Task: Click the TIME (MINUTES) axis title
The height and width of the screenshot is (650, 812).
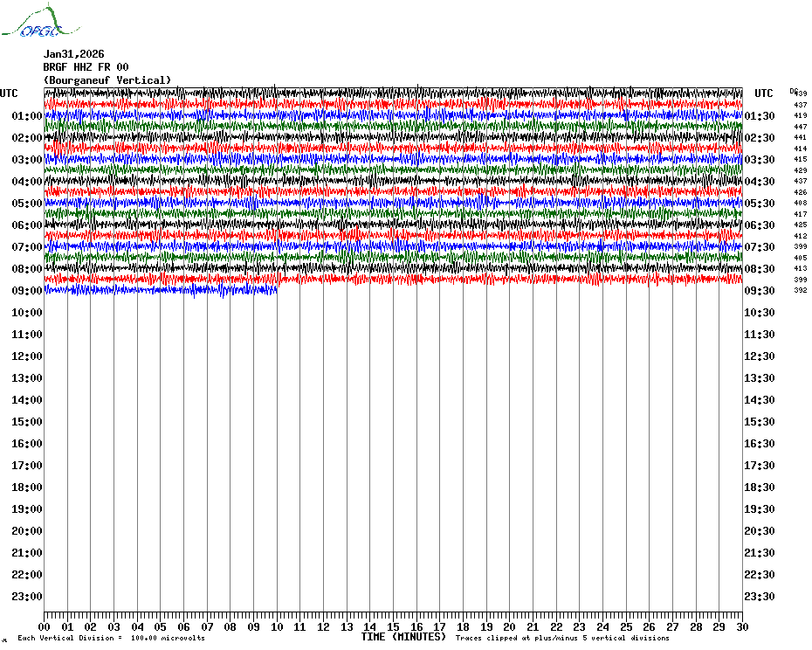Action: pyautogui.click(x=403, y=637)
